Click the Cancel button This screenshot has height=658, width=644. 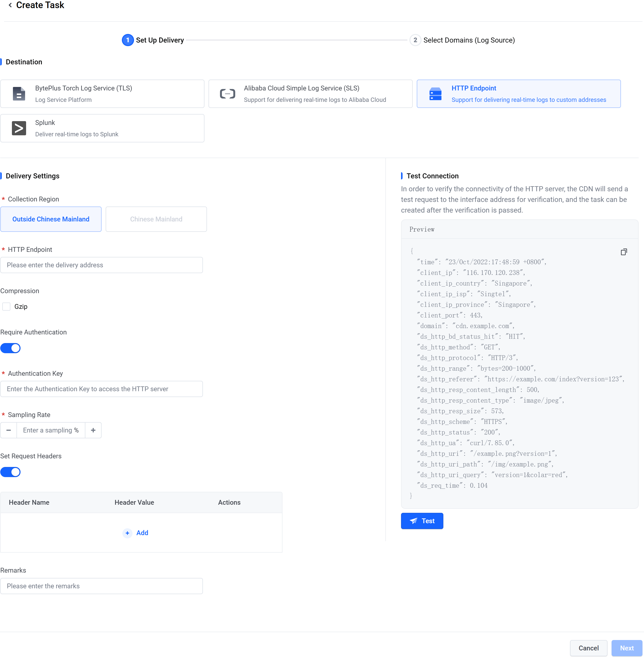(588, 648)
